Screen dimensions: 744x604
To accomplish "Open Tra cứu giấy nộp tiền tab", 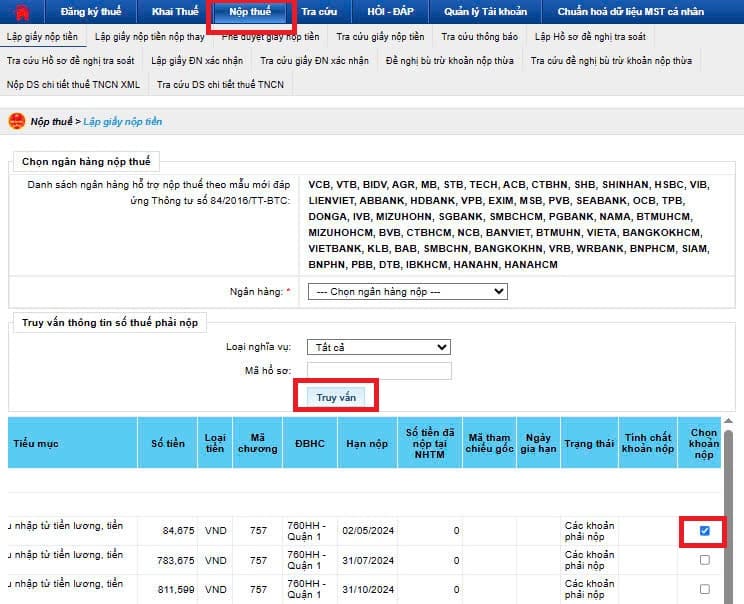I will coord(380,37).
